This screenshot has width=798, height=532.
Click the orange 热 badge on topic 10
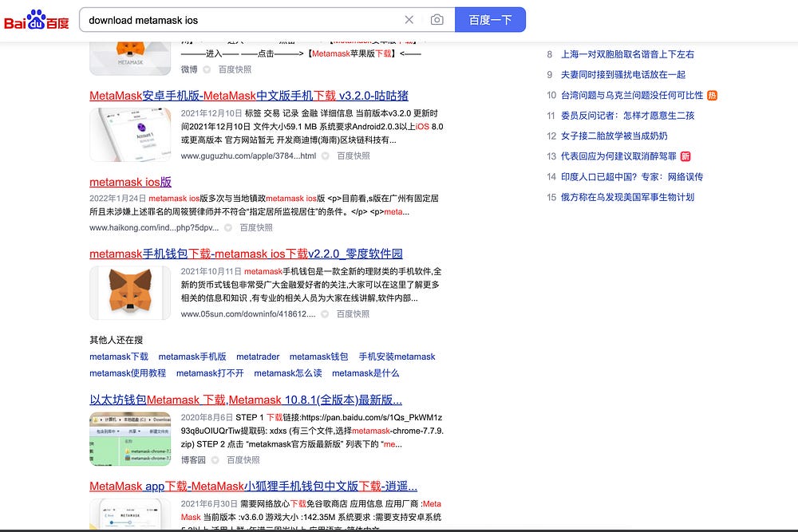(712, 95)
